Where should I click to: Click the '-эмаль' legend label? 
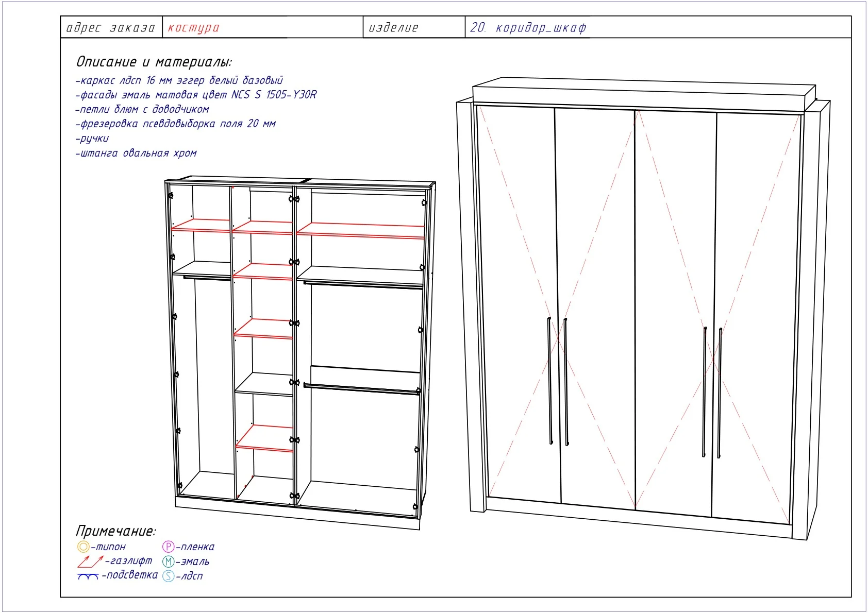point(192,561)
